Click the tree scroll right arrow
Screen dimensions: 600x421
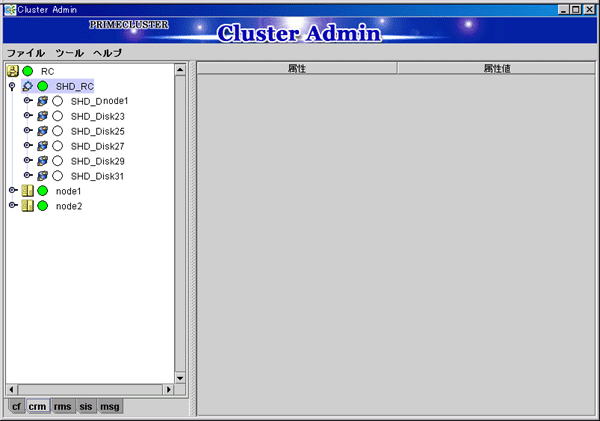[x=168, y=390]
